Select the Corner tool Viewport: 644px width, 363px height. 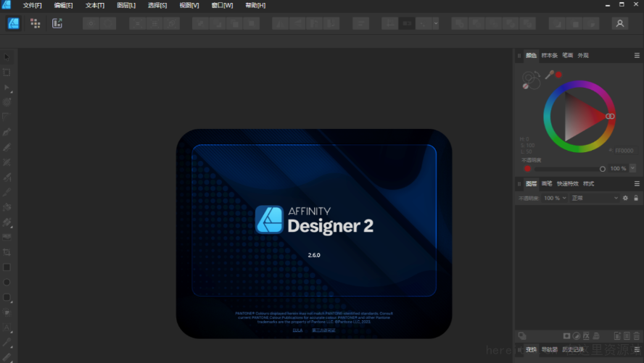click(x=7, y=117)
